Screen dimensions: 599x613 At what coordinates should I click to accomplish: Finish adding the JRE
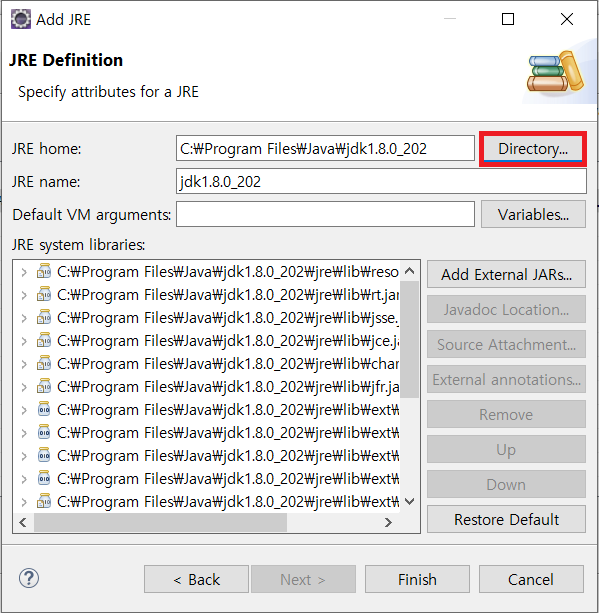pyautogui.click(x=417, y=579)
